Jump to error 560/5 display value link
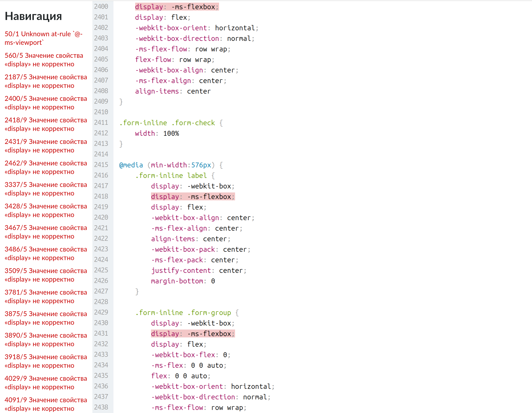 click(x=44, y=60)
